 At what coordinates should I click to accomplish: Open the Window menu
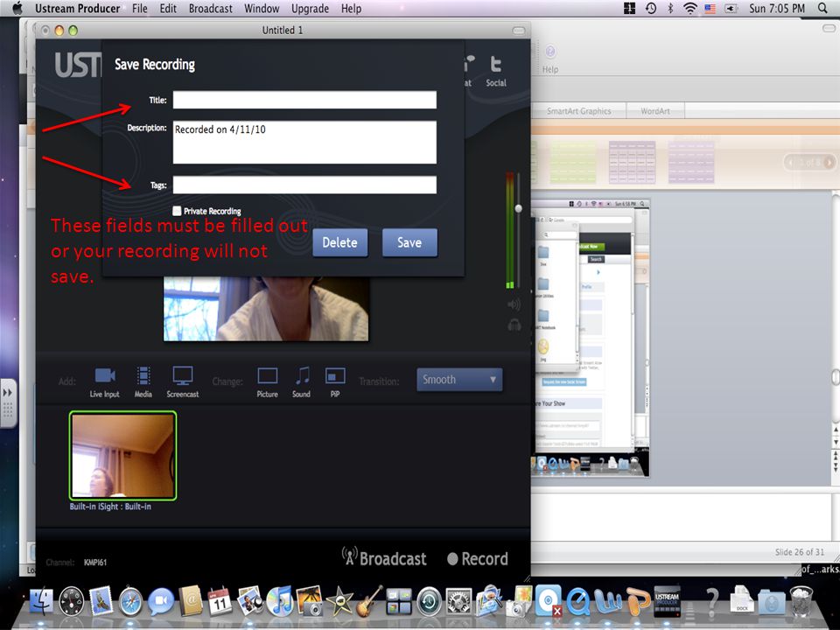click(262, 8)
